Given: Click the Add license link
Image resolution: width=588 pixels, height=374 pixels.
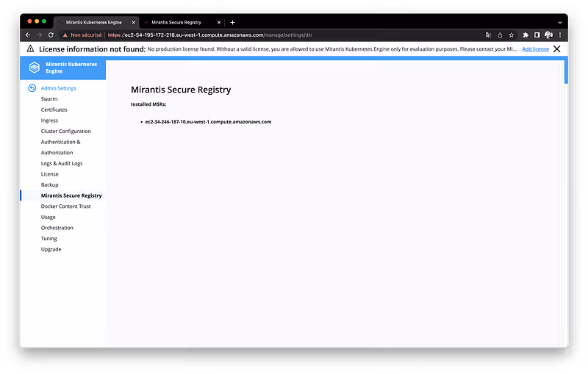Looking at the screenshot, I should [x=535, y=49].
